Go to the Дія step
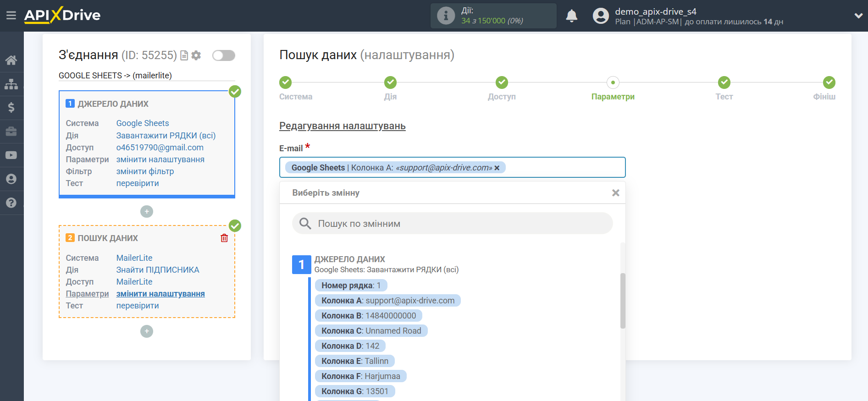This screenshot has height=401, width=868. coord(391,82)
